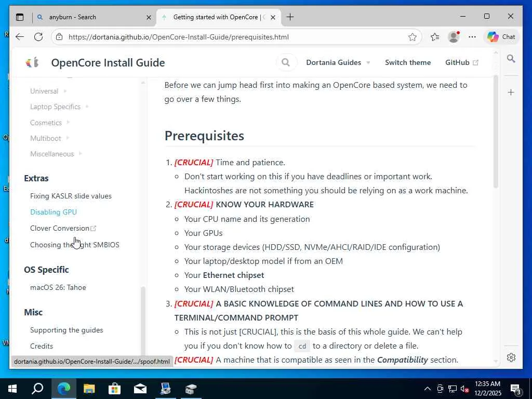Open the Windows Start menu
This screenshot has width=532, height=399.
pyautogui.click(x=13, y=389)
